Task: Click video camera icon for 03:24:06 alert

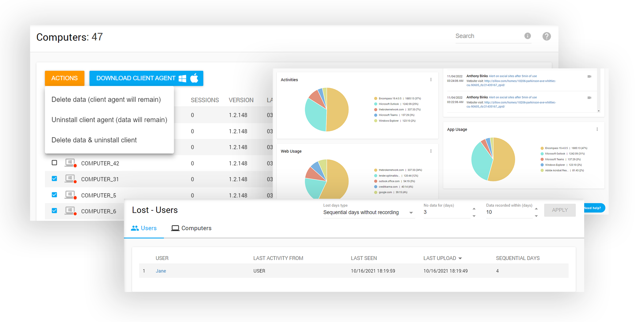Action: (589, 76)
